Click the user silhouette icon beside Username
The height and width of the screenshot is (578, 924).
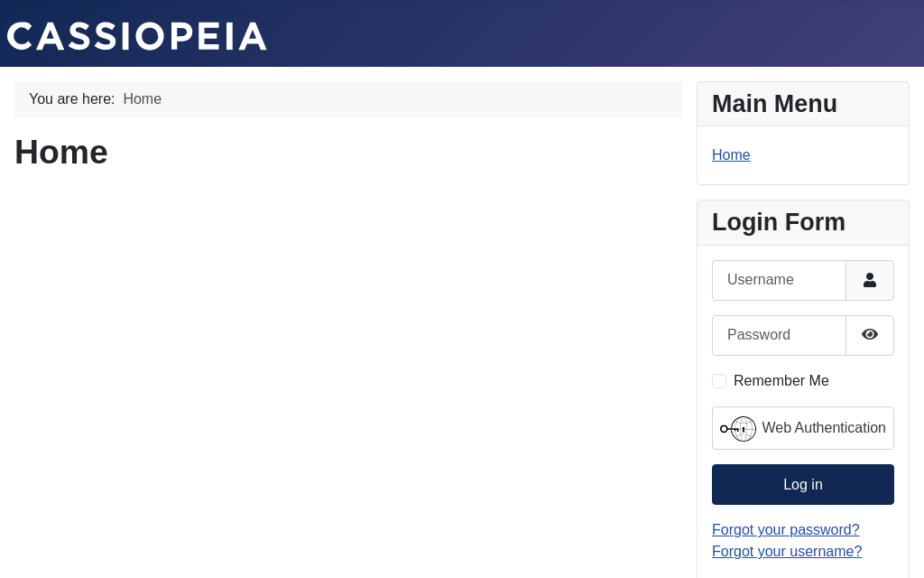(870, 280)
